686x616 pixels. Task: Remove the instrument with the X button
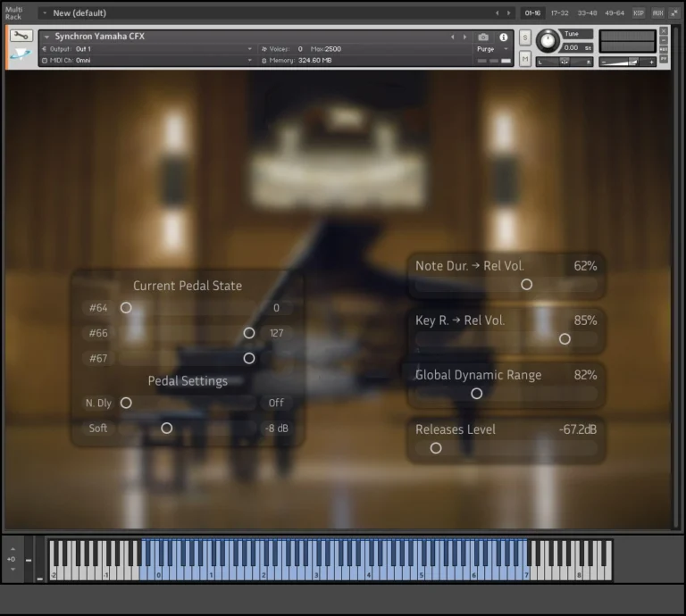664,31
